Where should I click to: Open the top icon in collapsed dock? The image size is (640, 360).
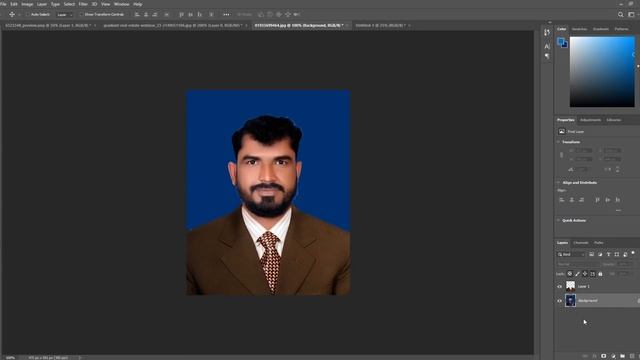tap(547, 33)
